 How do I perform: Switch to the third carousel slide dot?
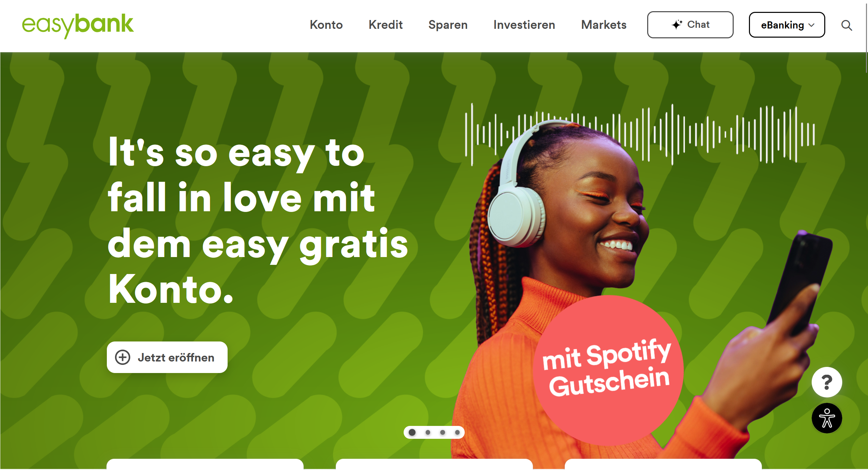(x=443, y=432)
